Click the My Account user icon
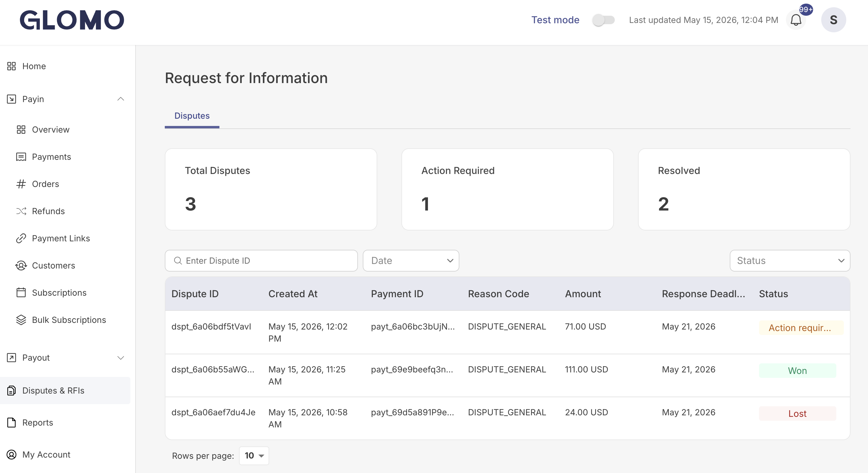 click(11, 455)
